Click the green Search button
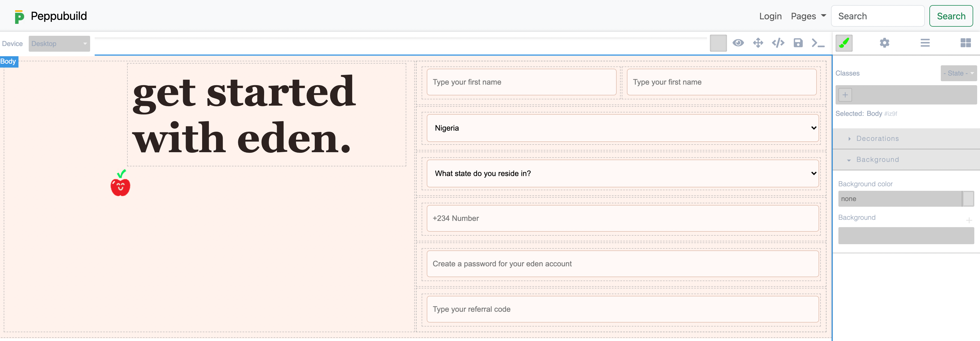 point(951,16)
